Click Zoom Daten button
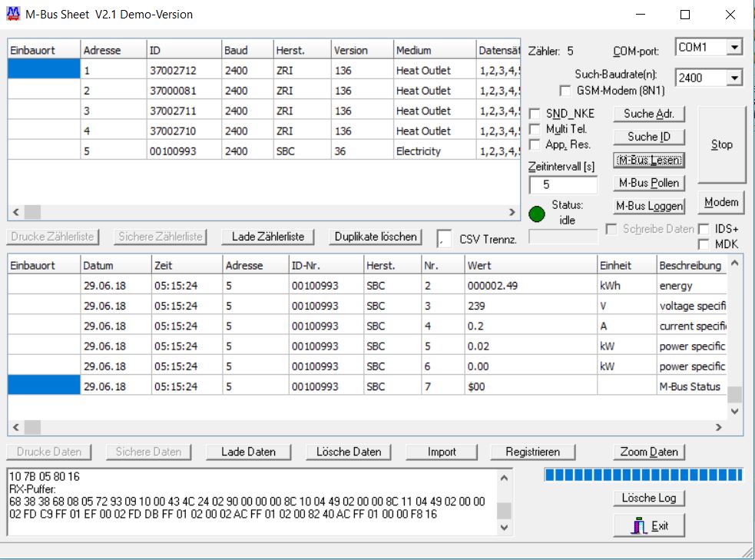 [648, 452]
